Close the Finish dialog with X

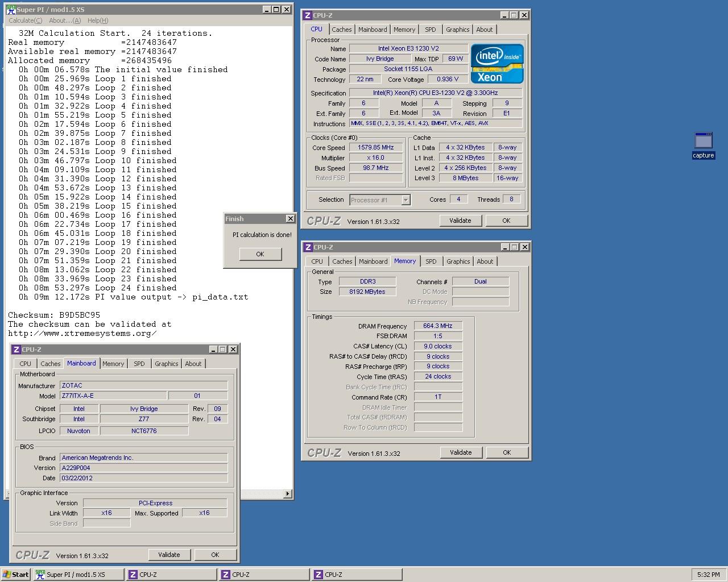pyautogui.click(x=290, y=219)
